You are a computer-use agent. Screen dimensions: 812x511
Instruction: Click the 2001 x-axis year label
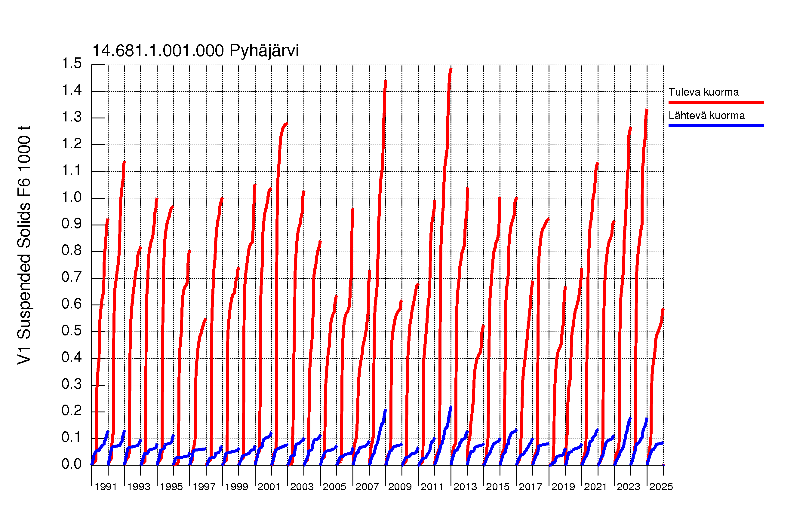(269, 487)
